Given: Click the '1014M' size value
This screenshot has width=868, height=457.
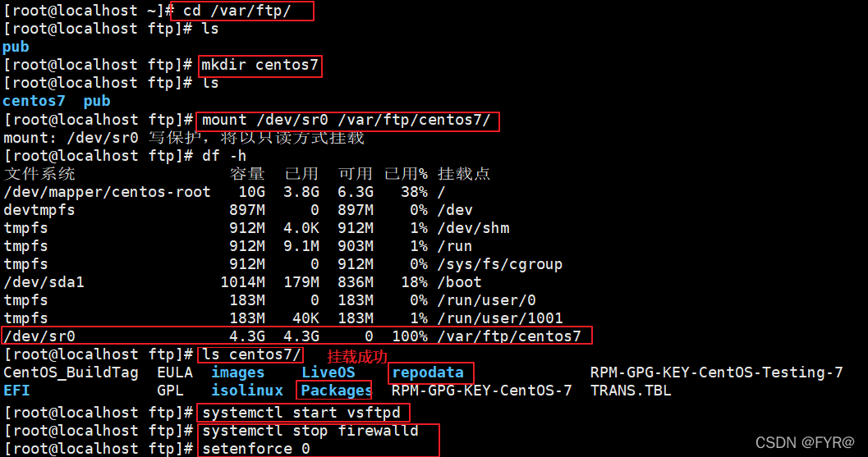Looking at the screenshot, I should (242, 282).
